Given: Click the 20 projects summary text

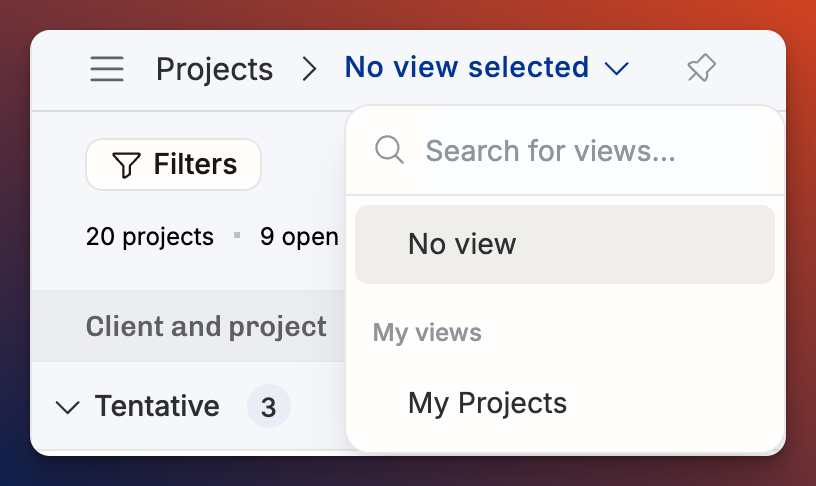Looking at the screenshot, I should [x=150, y=237].
